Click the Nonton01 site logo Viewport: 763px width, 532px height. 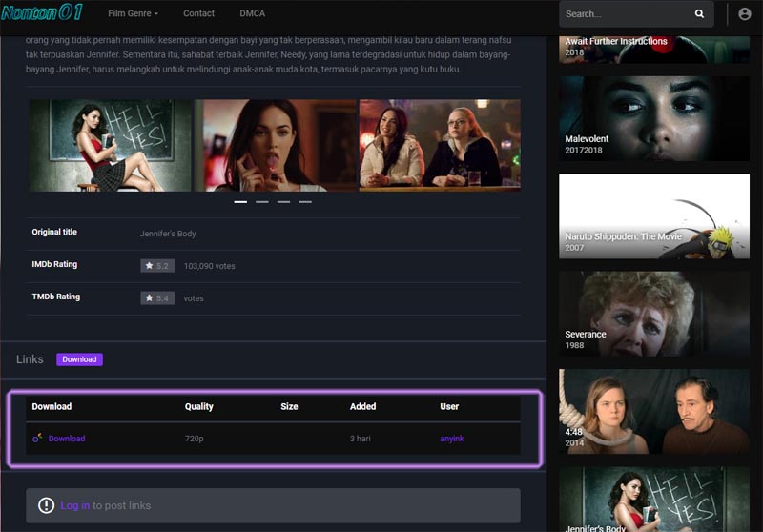[x=42, y=12]
